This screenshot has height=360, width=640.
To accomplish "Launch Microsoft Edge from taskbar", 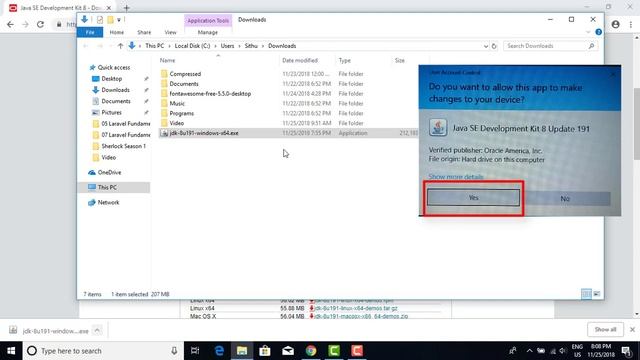I will coord(219,351).
